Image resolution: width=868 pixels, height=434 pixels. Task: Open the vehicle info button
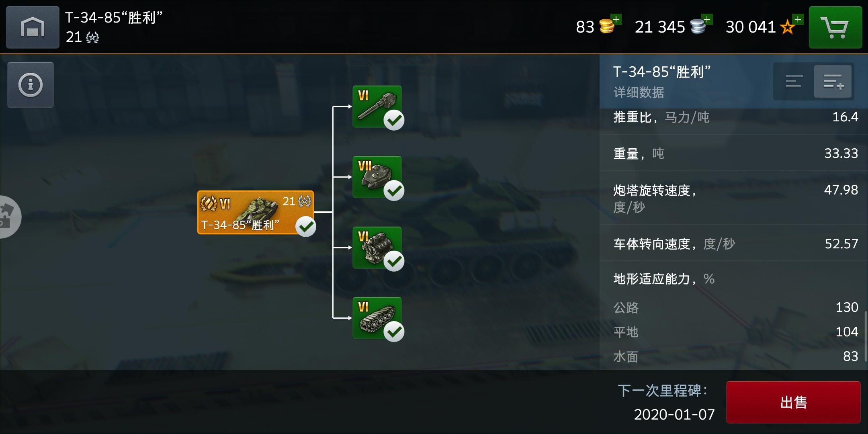pyautogui.click(x=31, y=85)
